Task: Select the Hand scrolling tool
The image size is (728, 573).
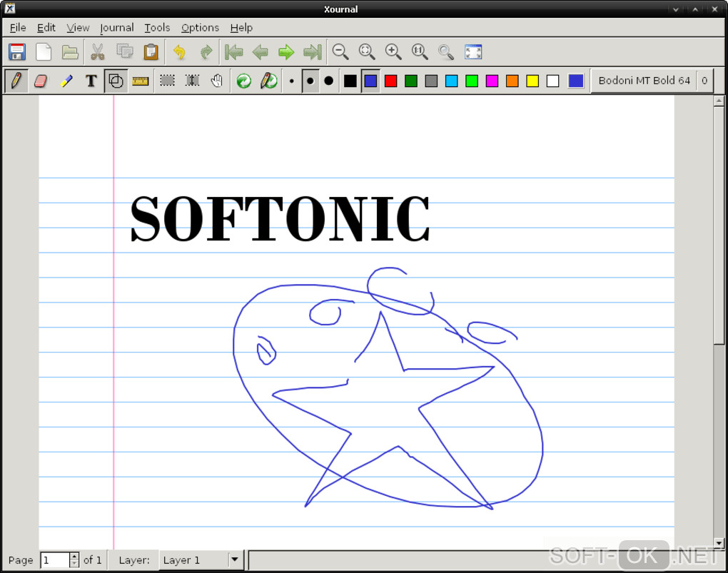Action: [217, 81]
